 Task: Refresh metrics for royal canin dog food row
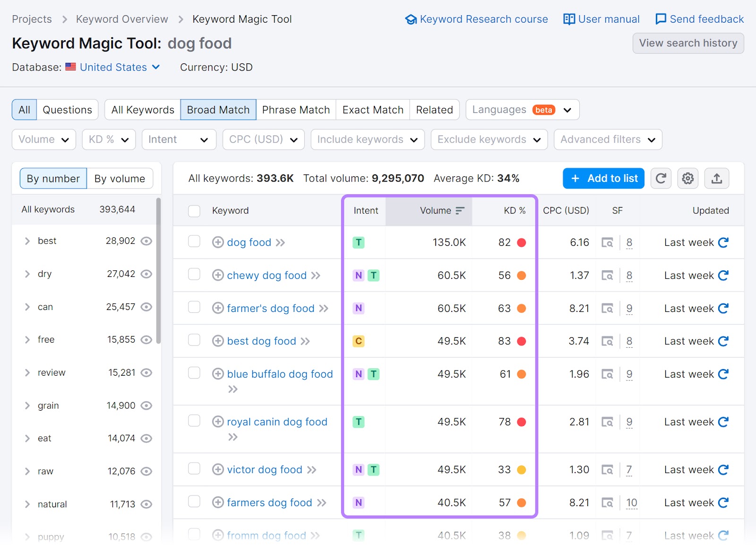(x=723, y=422)
